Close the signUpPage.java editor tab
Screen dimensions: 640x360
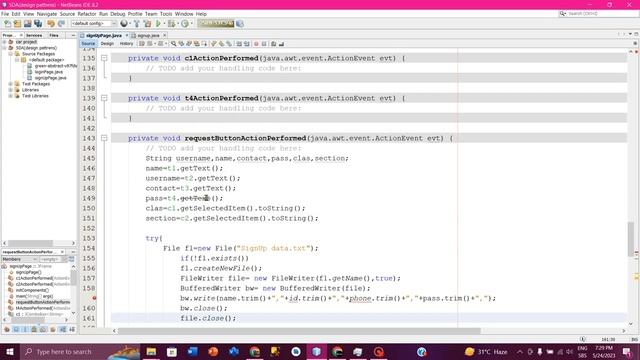click(x=127, y=36)
